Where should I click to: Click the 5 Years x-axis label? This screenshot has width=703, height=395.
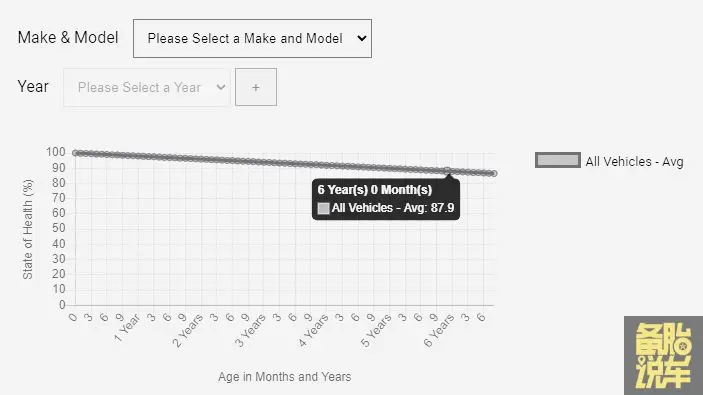click(x=376, y=331)
